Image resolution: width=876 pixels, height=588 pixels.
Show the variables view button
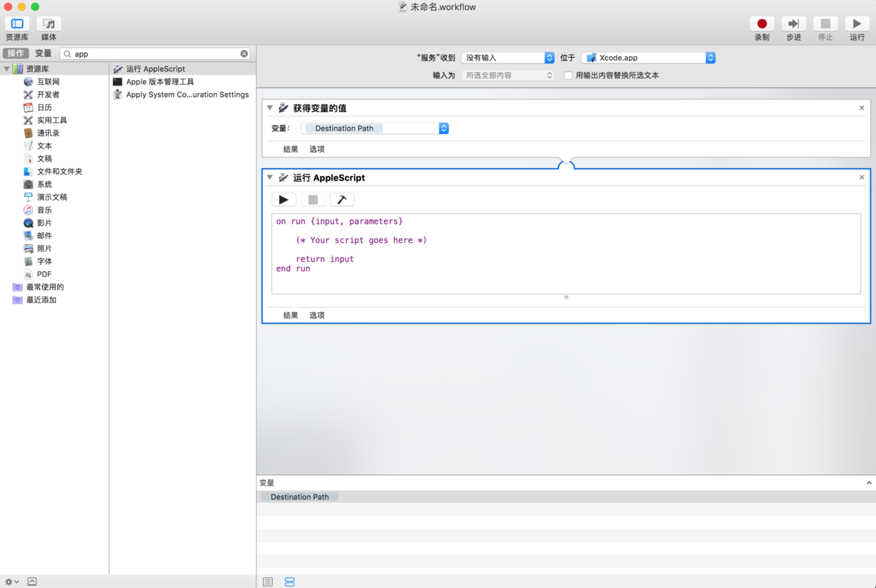coord(290,582)
